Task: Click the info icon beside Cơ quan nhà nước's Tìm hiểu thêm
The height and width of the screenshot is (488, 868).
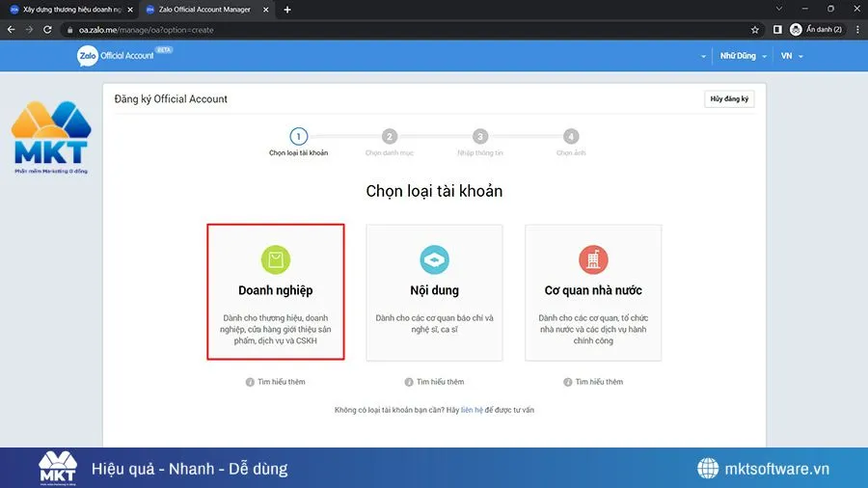Action: tap(567, 382)
